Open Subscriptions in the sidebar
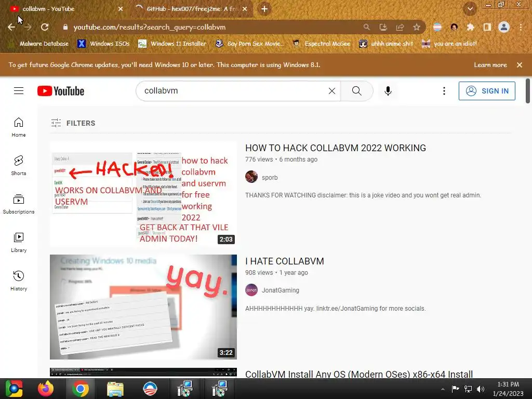 [x=19, y=204]
